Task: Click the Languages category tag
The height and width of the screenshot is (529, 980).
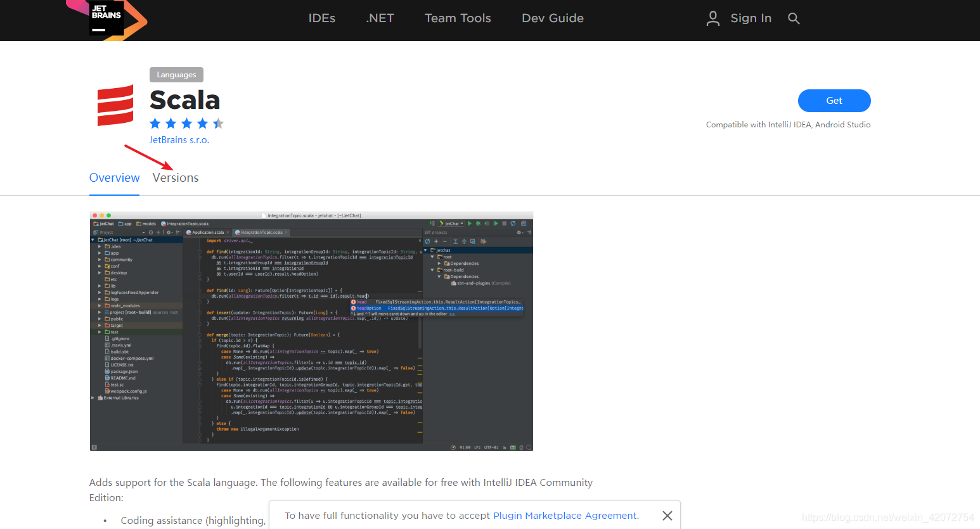Action: click(176, 75)
